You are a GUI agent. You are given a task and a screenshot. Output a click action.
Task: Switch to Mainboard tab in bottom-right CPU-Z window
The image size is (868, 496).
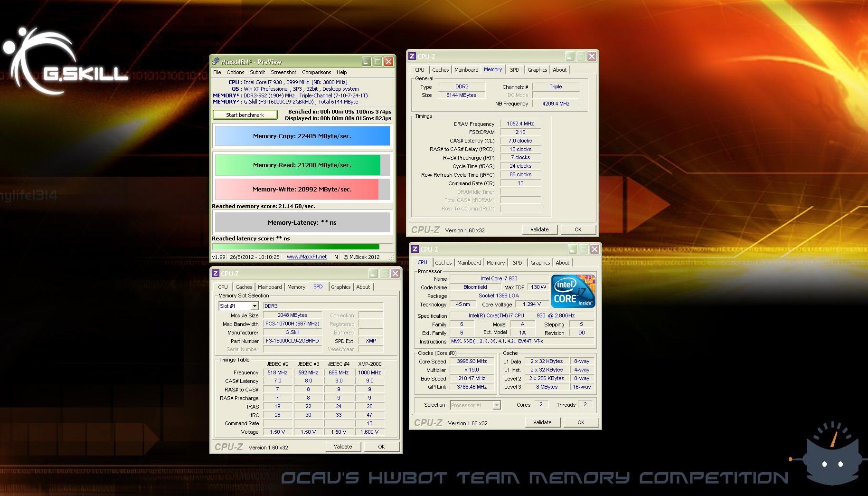pyautogui.click(x=469, y=263)
